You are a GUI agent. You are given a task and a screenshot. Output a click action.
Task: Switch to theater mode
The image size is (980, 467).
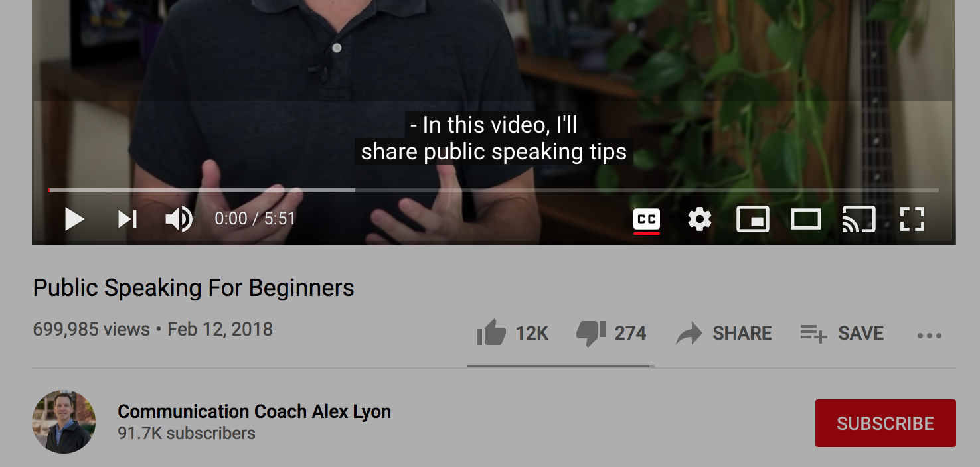tap(806, 219)
